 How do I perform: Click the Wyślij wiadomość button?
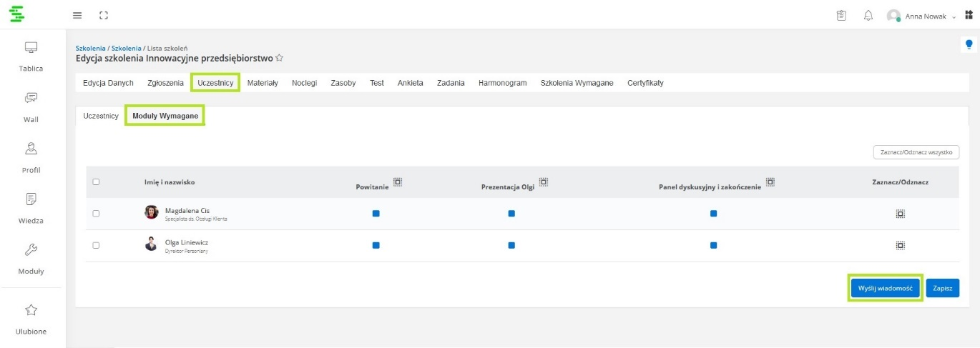coord(885,288)
